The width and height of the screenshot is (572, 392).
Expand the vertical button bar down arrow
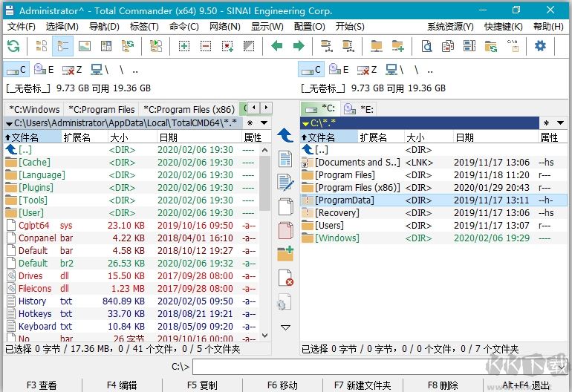click(285, 327)
